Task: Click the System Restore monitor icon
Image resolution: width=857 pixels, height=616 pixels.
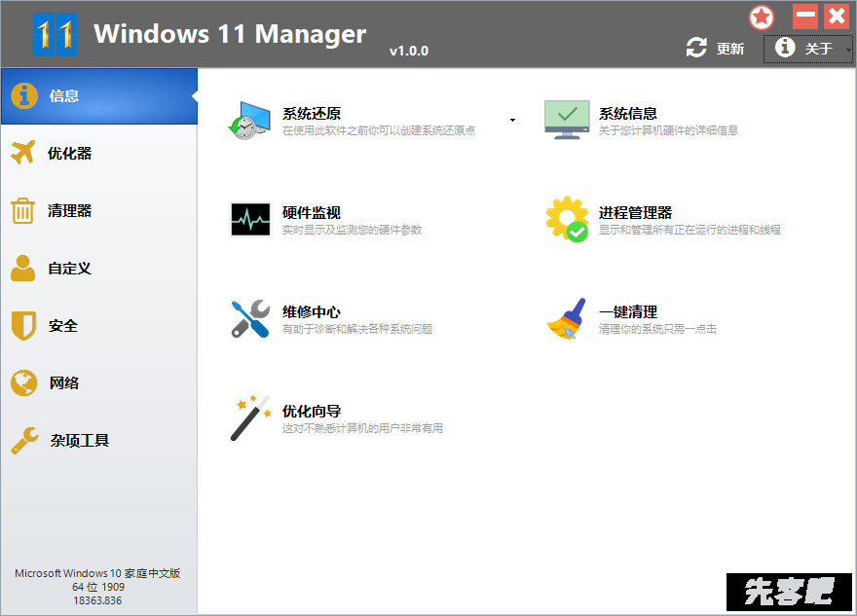Action: pos(249,121)
